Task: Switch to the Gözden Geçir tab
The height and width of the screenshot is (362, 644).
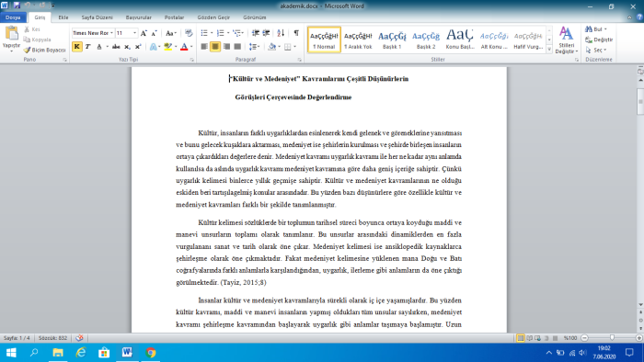Action: [213, 17]
